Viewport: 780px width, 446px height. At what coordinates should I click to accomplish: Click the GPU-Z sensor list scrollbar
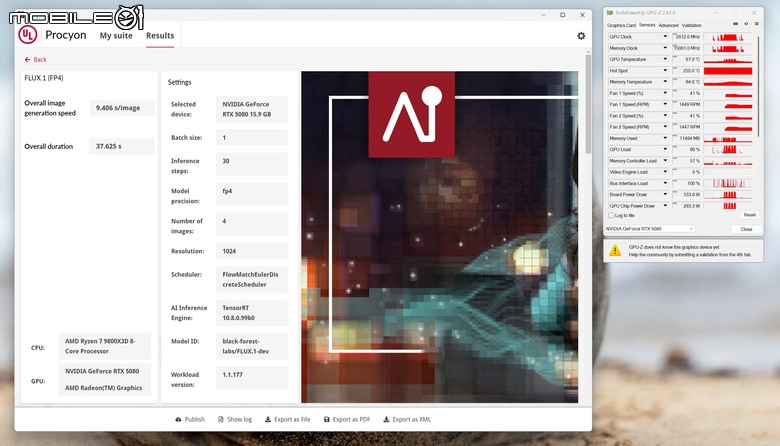click(758, 87)
